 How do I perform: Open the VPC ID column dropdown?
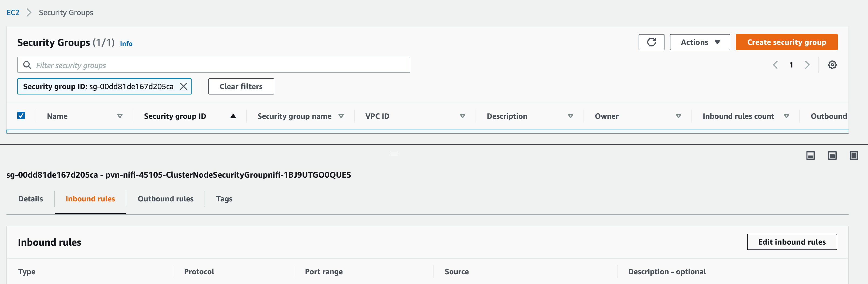[462, 116]
